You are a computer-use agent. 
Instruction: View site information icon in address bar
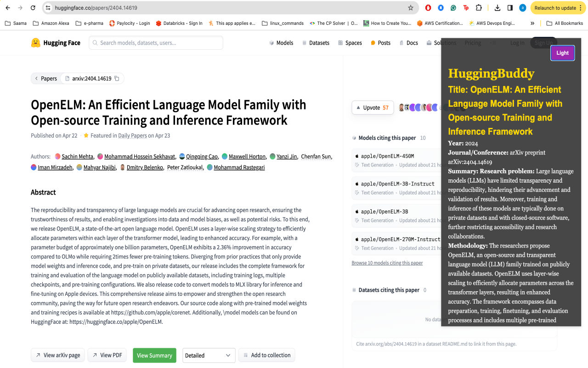click(x=48, y=8)
